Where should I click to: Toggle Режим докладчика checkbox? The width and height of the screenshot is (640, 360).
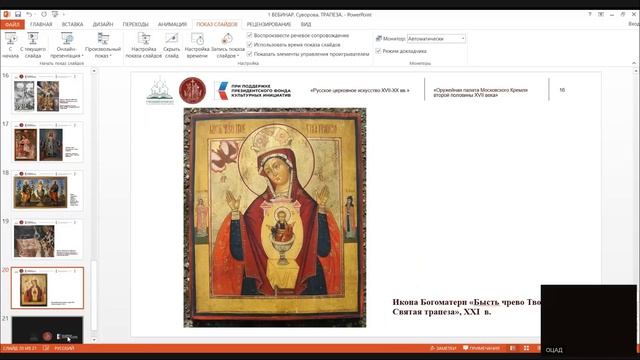378,51
